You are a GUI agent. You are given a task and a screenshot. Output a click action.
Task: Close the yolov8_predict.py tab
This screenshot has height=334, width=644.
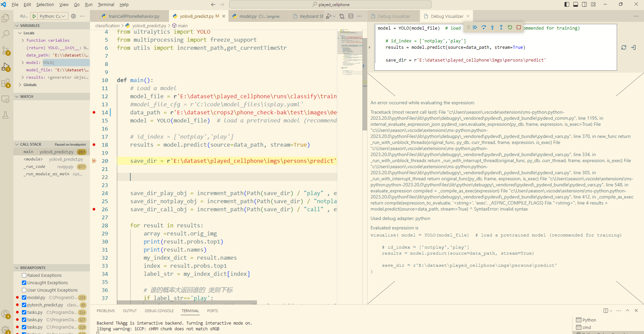click(x=224, y=16)
